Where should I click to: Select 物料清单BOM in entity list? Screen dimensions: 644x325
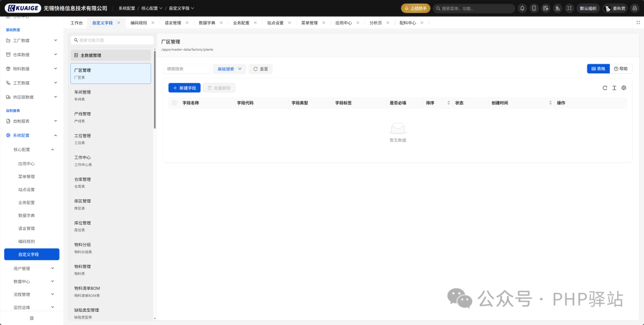click(110, 292)
